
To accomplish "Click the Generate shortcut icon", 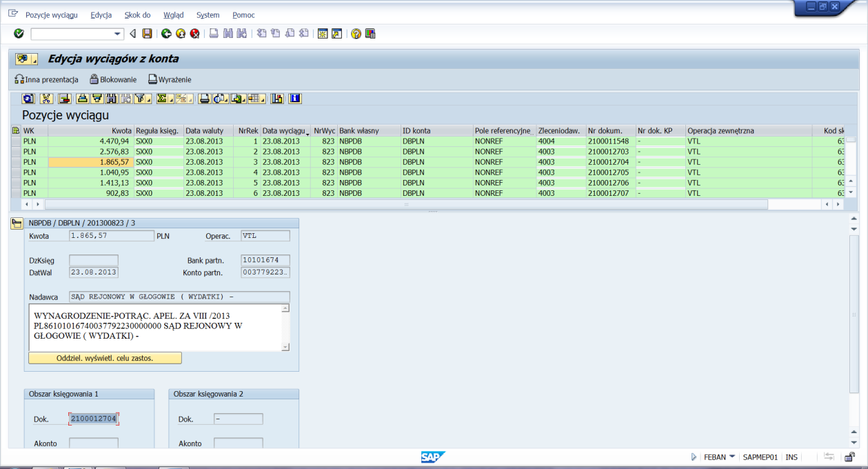I will [336, 33].
